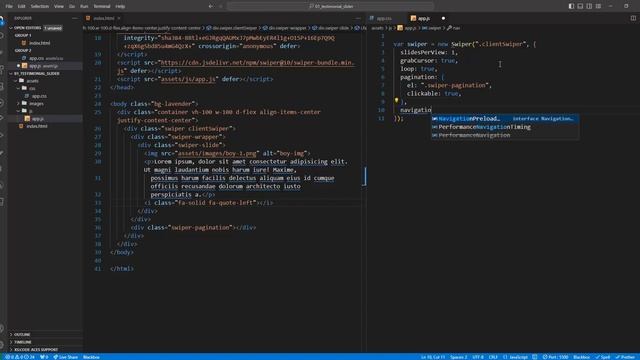Select the app.js editor tab
The height and width of the screenshot is (360, 640).
click(x=423, y=18)
